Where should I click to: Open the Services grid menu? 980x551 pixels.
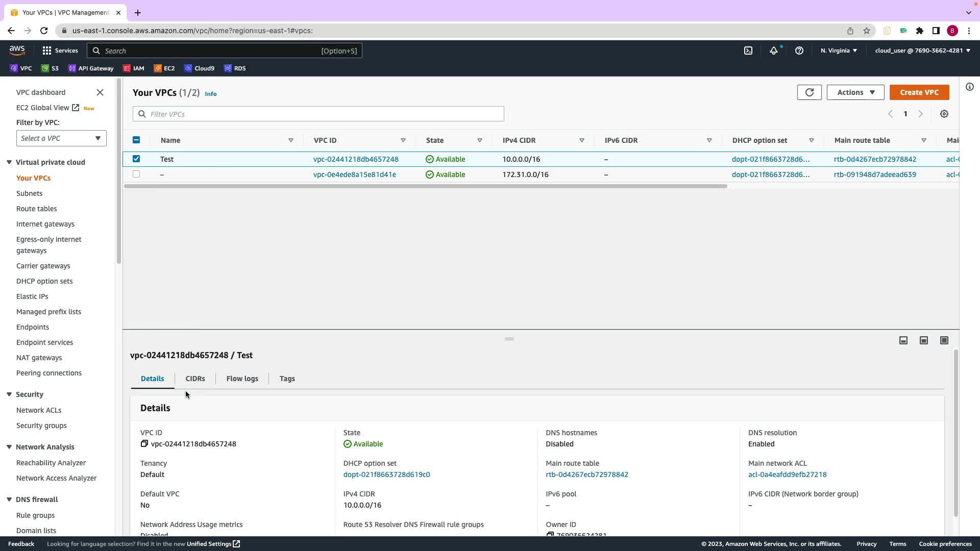(x=47, y=51)
